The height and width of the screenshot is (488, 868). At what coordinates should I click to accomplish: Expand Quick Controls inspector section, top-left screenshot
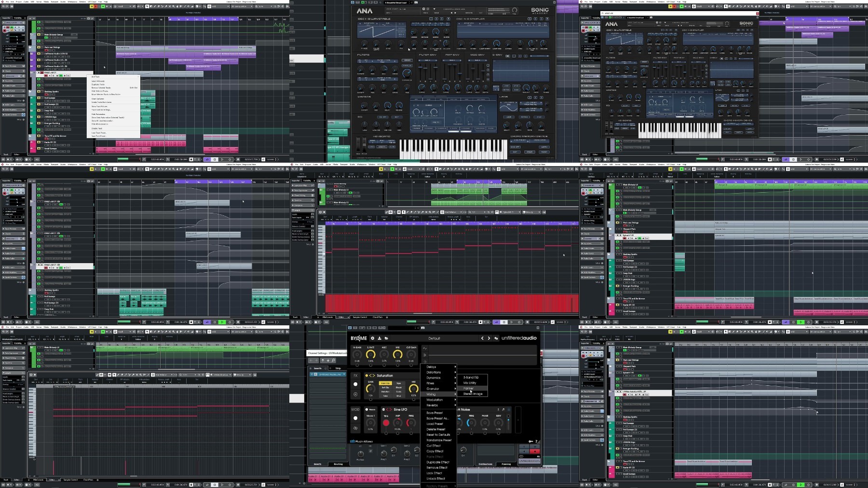(x=14, y=115)
